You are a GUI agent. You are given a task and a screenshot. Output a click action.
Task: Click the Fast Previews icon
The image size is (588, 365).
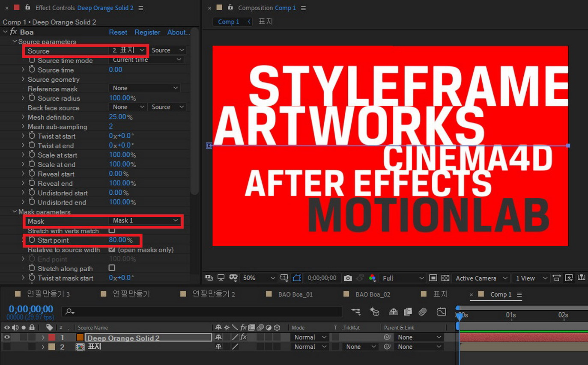[569, 278]
